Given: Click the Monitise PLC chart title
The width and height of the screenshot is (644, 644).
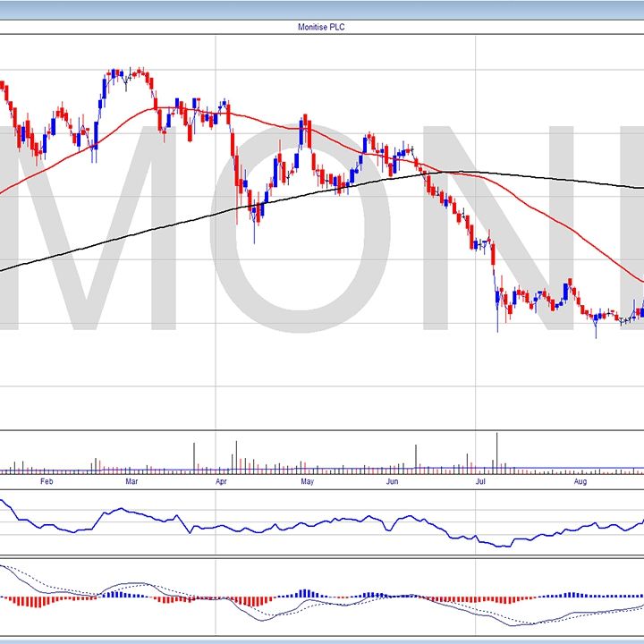Looking at the screenshot, I should click(322, 28).
